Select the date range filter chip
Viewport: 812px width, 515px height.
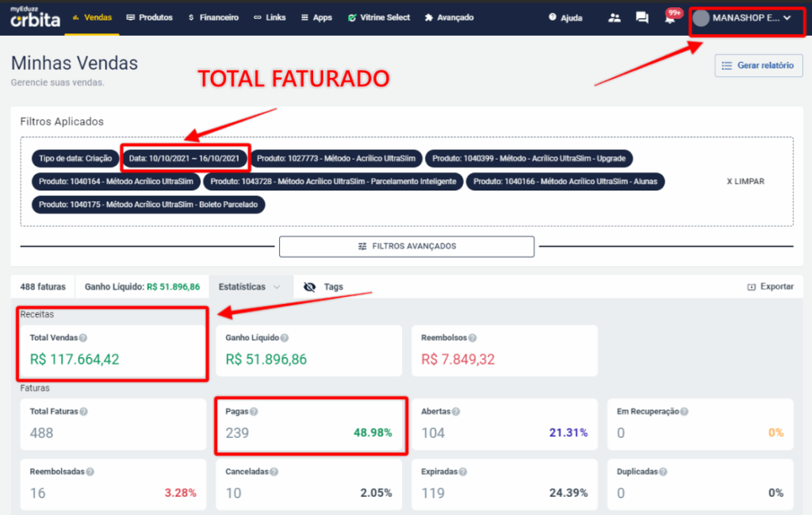click(x=184, y=159)
